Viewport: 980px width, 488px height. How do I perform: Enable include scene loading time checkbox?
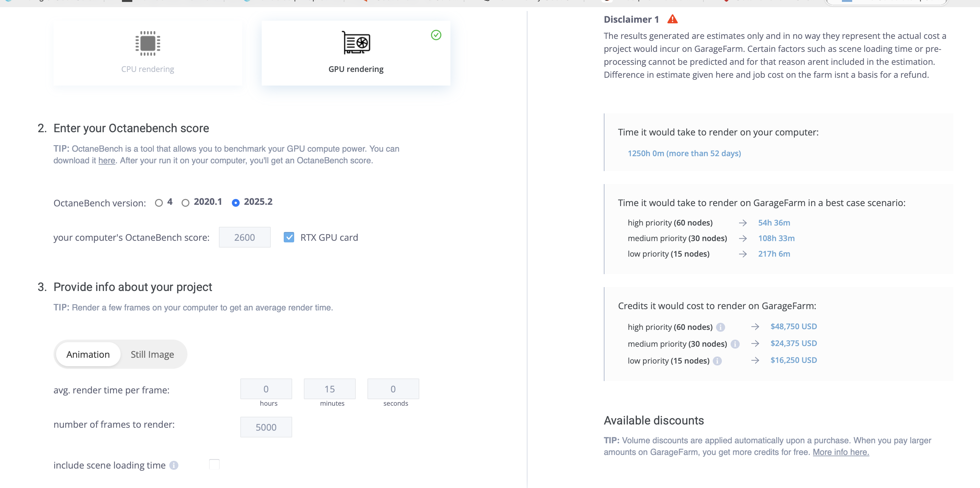[x=214, y=464]
